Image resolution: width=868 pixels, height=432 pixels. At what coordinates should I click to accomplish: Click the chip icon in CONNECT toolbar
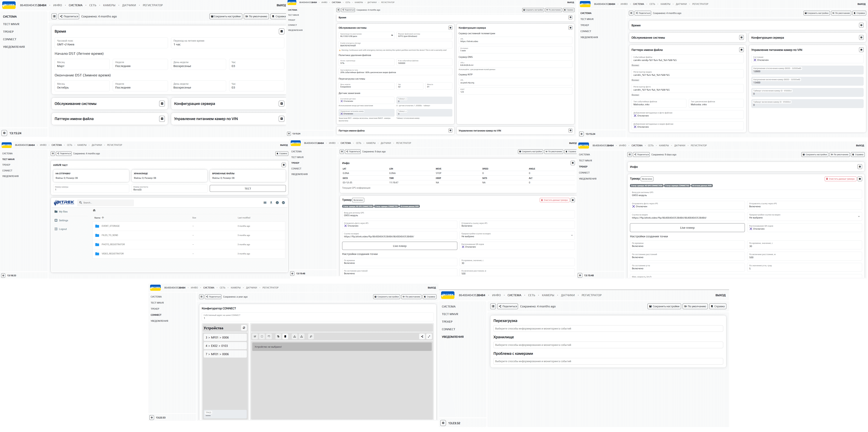click(x=285, y=336)
